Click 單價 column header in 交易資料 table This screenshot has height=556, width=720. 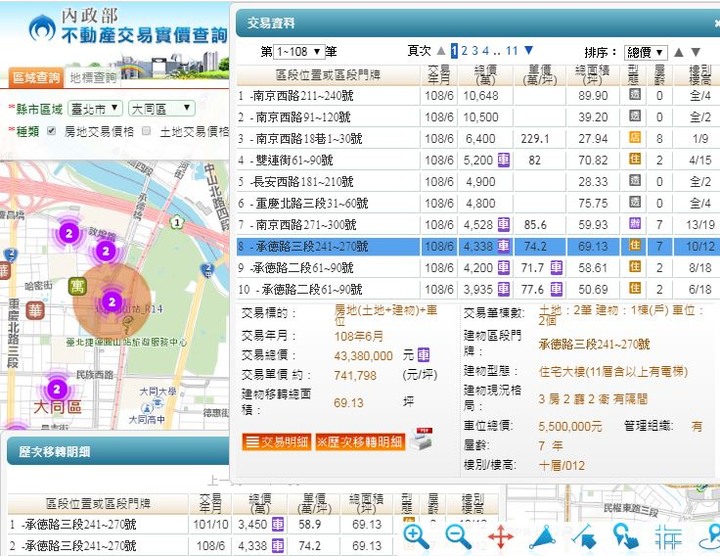[x=540, y=75]
